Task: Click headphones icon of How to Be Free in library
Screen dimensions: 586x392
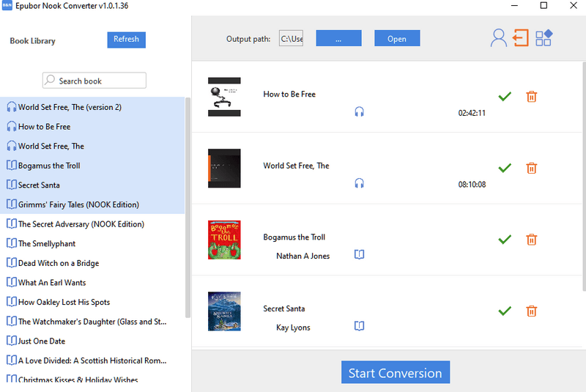Action: 12,126
